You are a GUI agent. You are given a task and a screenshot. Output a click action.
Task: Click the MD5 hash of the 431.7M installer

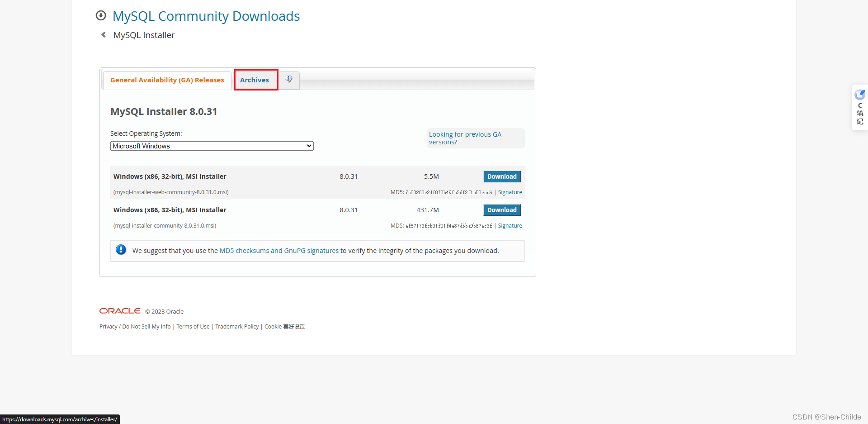(448, 226)
